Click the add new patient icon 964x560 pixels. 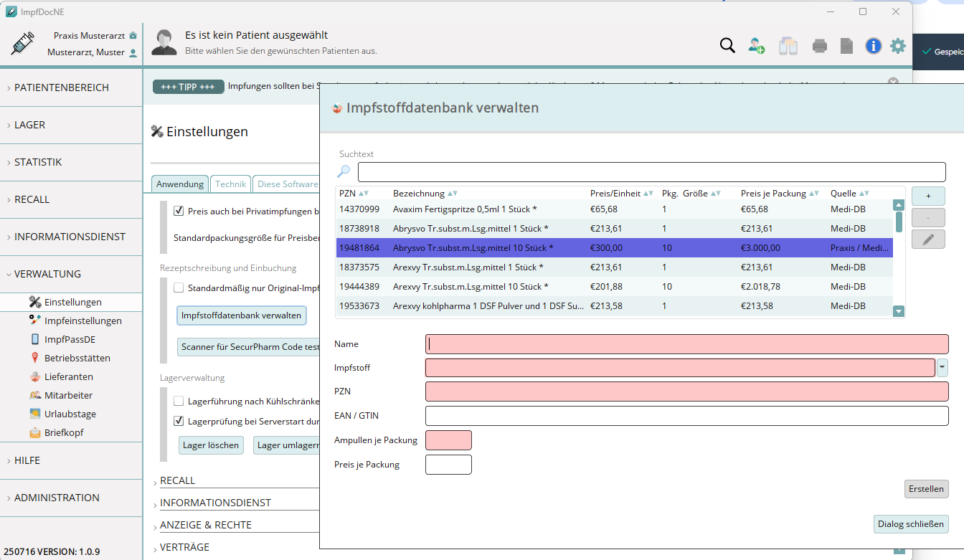757,46
